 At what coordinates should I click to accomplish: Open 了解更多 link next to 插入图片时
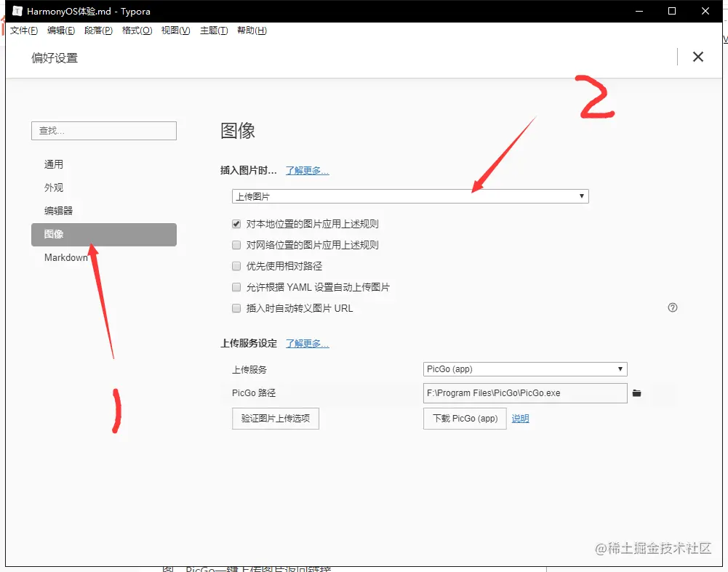click(308, 171)
